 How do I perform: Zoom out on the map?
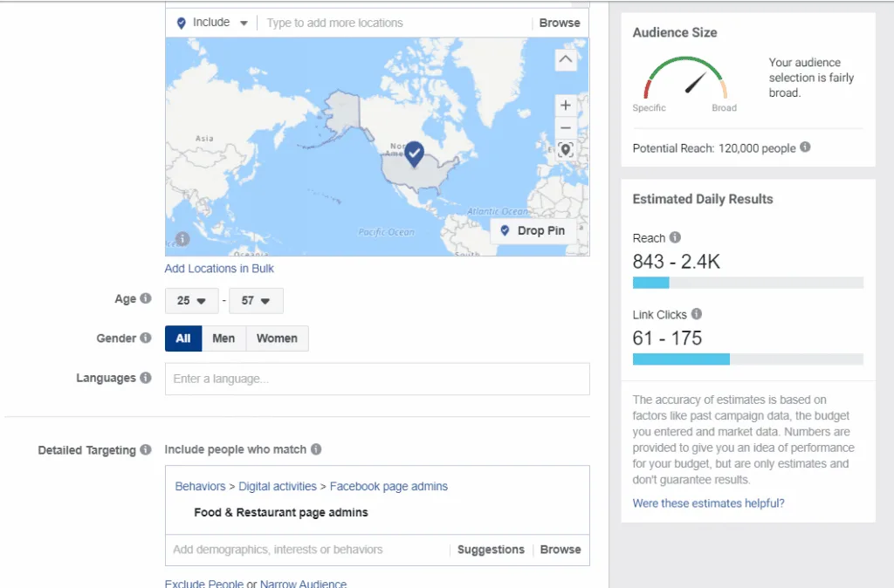[566, 127]
